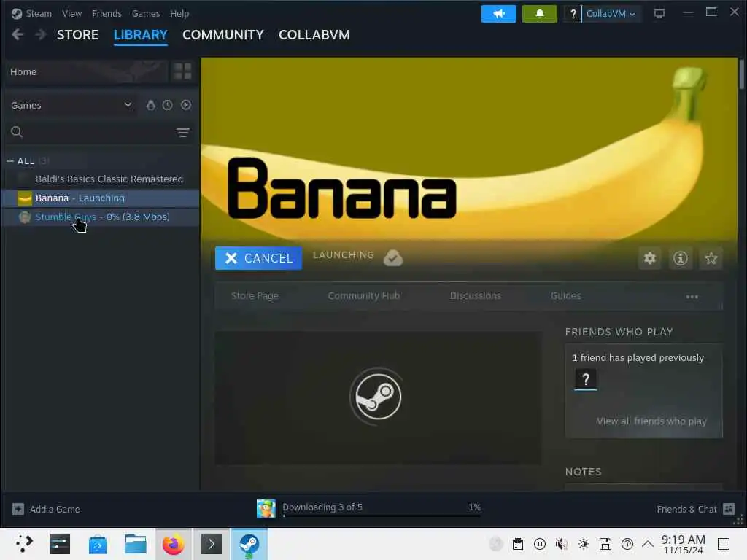Open the Steam menu
The width and height of the screenshot is (747, 560).
39,13
